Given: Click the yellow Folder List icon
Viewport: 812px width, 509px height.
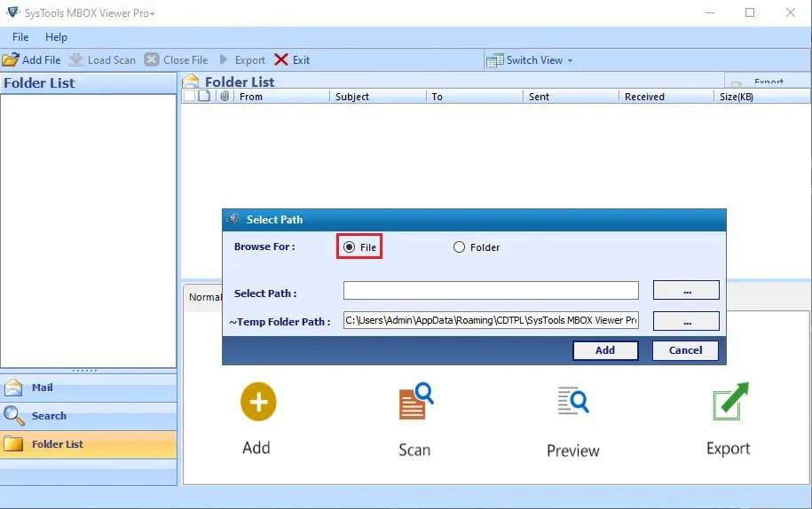Looking at the screenshot, I should [13, 443].
